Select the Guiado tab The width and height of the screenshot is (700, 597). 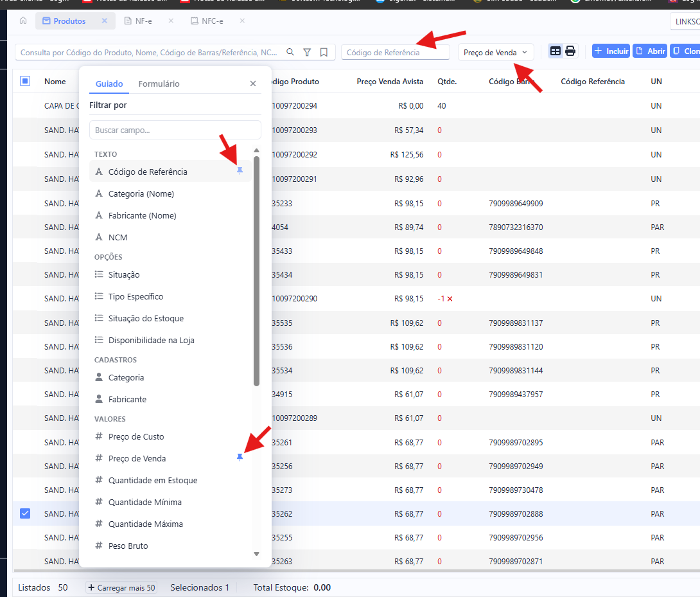109,84
